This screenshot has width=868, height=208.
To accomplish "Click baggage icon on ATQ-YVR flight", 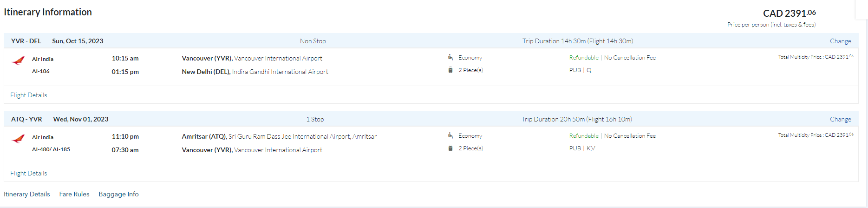I will pyautogui.click(x=450, y=148).
